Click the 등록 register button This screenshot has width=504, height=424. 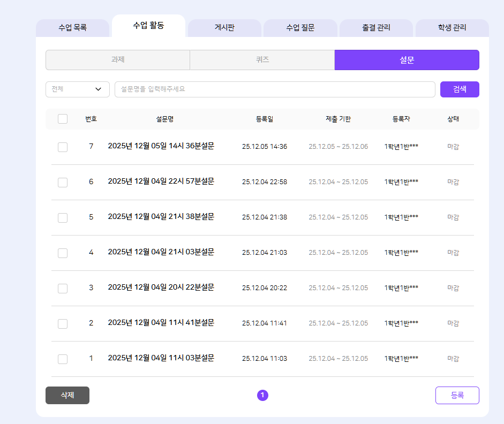click(x=457, y=395)
